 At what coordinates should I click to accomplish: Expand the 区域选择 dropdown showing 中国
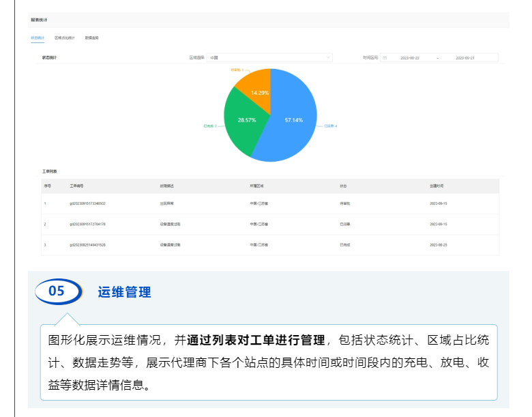[269, 58]
